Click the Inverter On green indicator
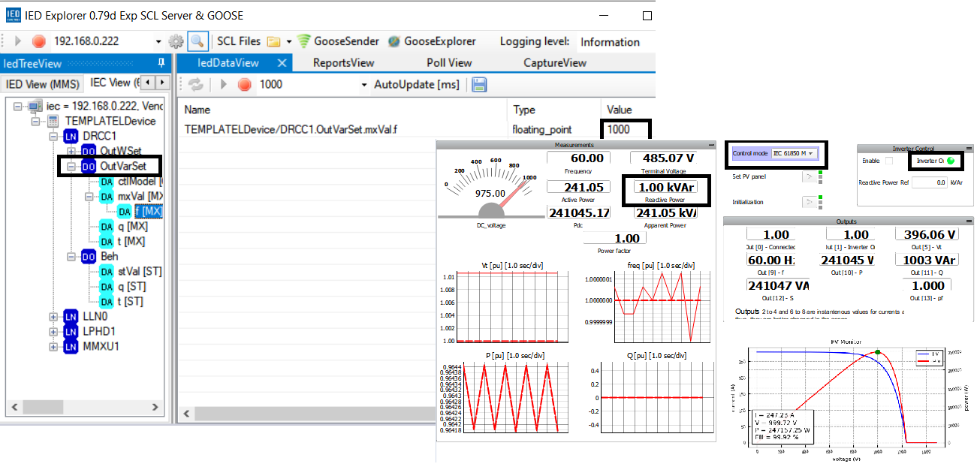 [951, 161]
